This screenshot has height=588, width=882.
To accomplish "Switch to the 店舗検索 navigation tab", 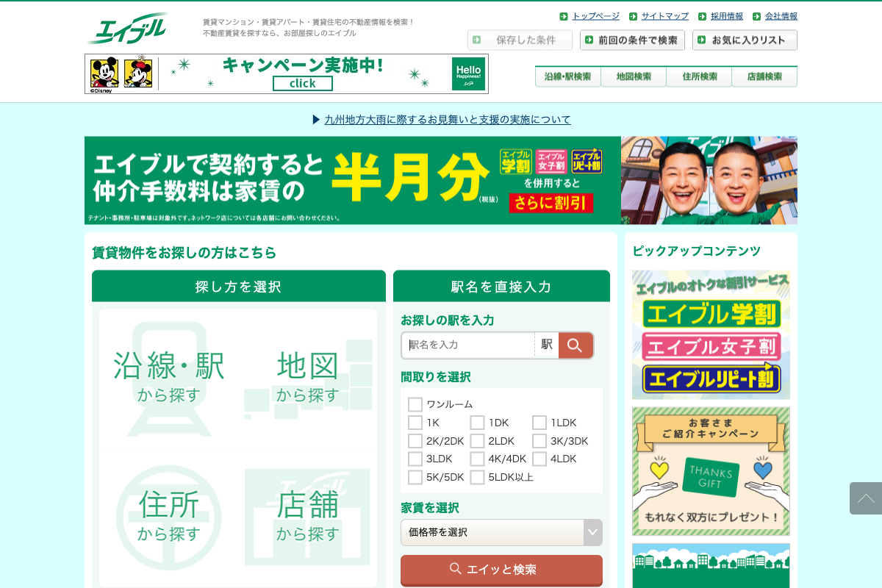I will [x=764, y=76].
